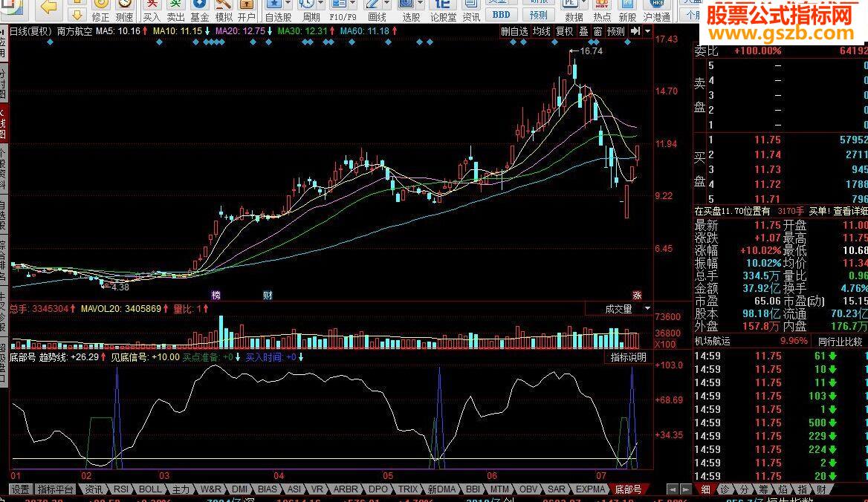Click 查看详细 link in order panel
Image resolution: width=868 pixels, height=502 pixels.
pyautogui.click(x=851, y=211)
